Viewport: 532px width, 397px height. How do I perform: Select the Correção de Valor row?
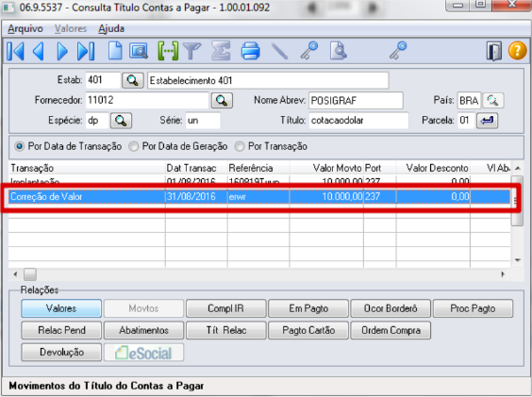(259, 197)
